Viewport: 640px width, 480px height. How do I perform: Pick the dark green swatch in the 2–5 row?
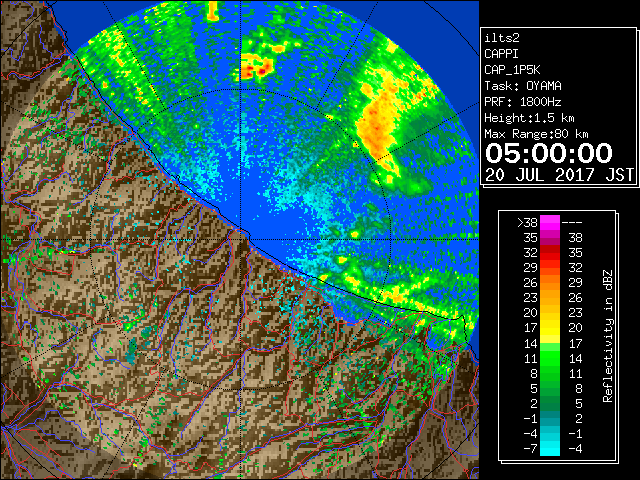550,403
